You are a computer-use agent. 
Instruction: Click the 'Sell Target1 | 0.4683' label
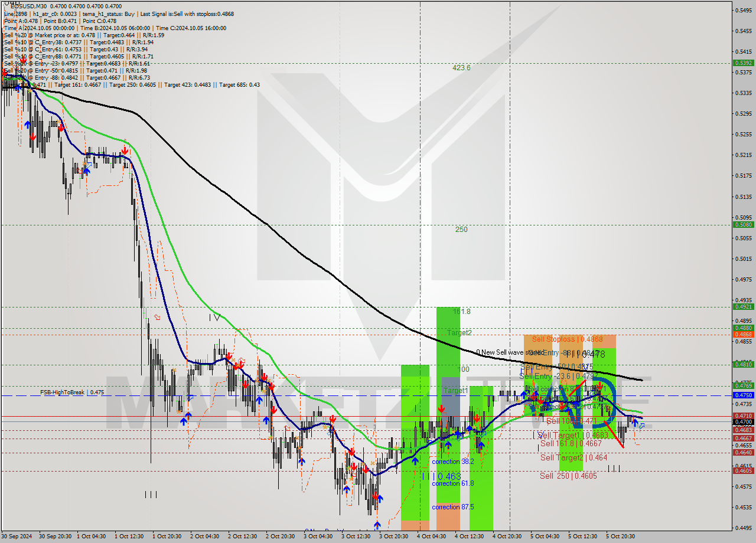tap(573, 435)
